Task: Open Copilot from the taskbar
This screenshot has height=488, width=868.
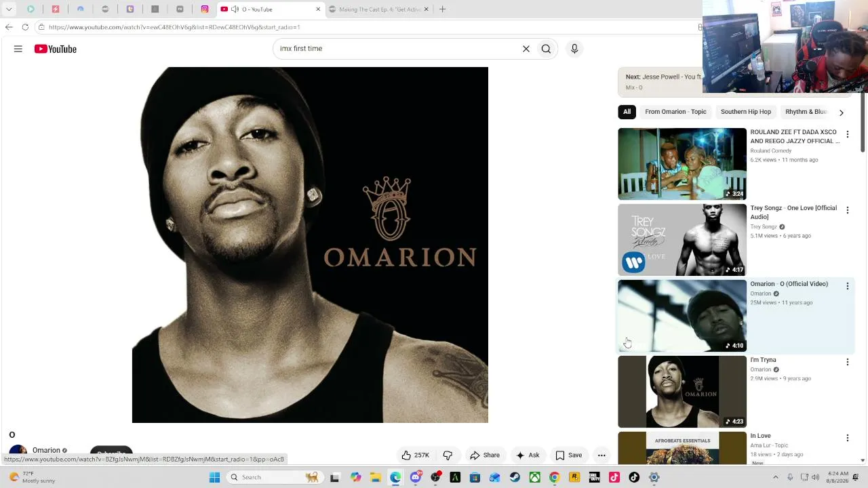Action: [356, 477]
